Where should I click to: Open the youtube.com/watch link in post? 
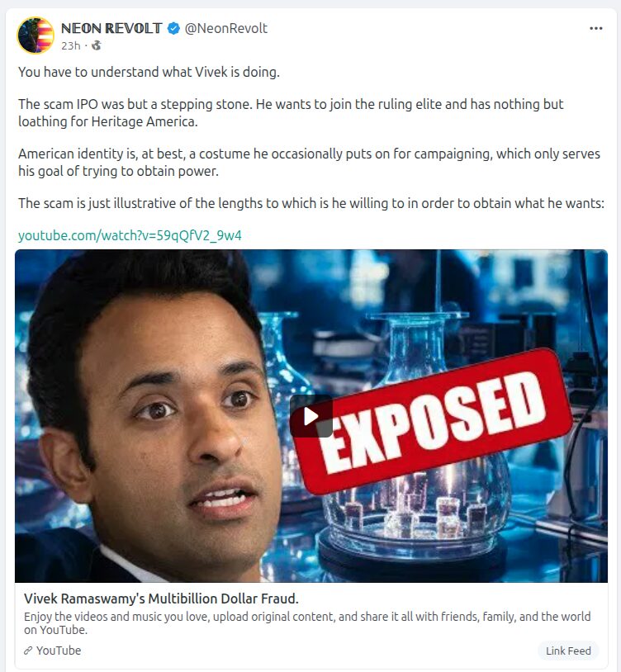[130, 235]
